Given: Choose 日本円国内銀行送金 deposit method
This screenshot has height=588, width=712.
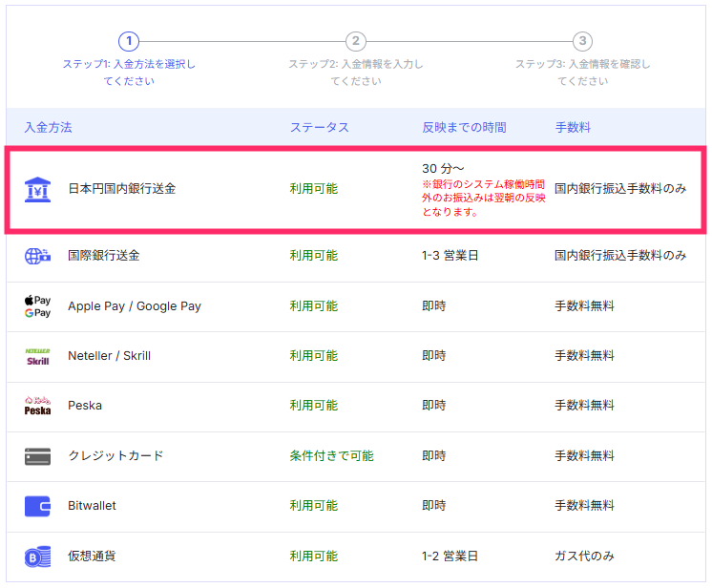Looking at the screenshot, I should click(122, 189).
